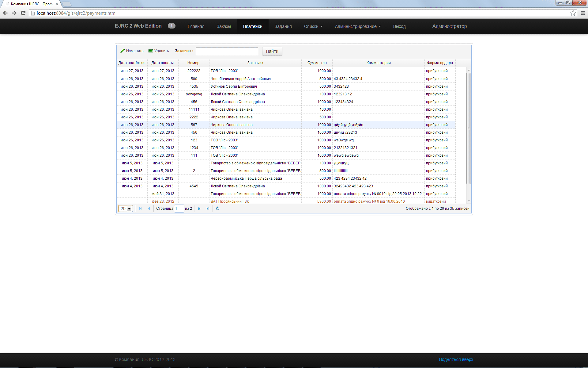
Task: Reload page in browser toolbar
Action: pos(23,13)
